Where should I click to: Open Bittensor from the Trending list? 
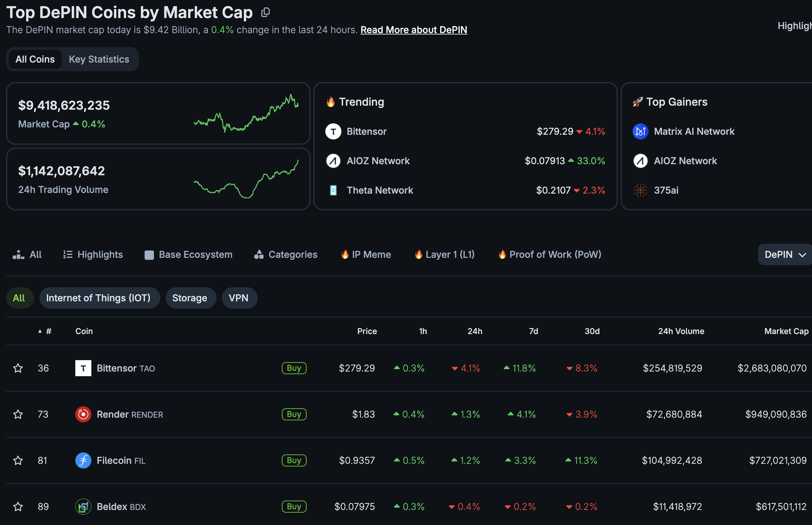[367, 131]
